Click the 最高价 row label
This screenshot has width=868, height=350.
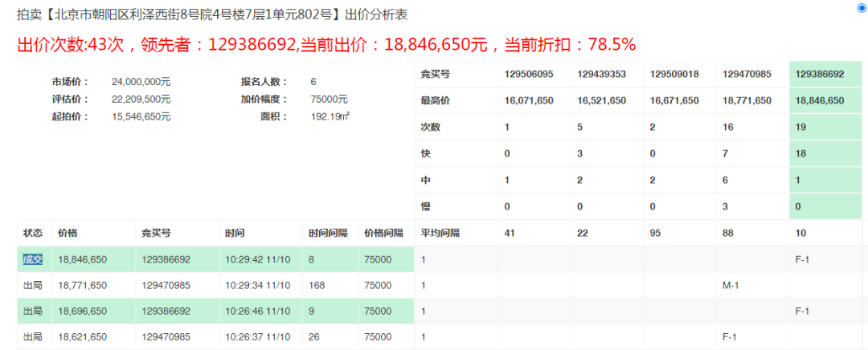434,100
